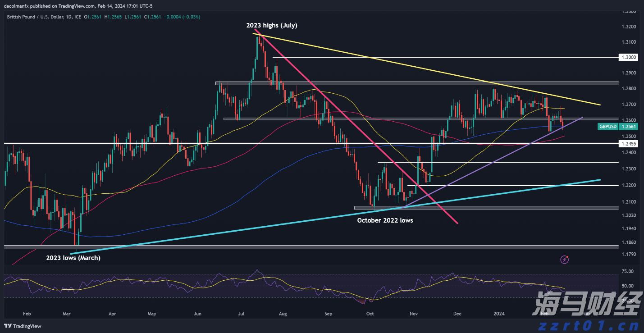Click the 50.00 level on RSI scale
644x333 pixels.
628,286
